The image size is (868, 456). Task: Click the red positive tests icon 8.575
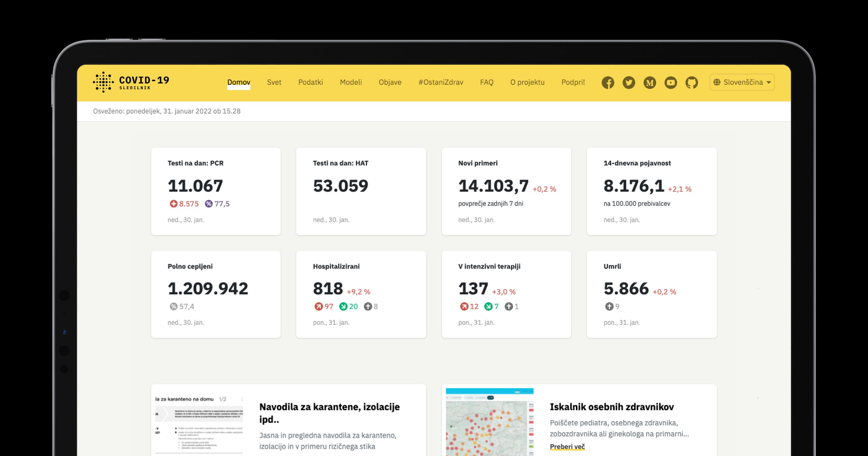coord(173,204)
